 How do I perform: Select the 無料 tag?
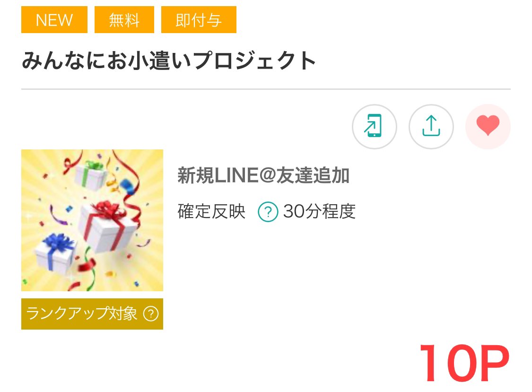tap(124, 20)
